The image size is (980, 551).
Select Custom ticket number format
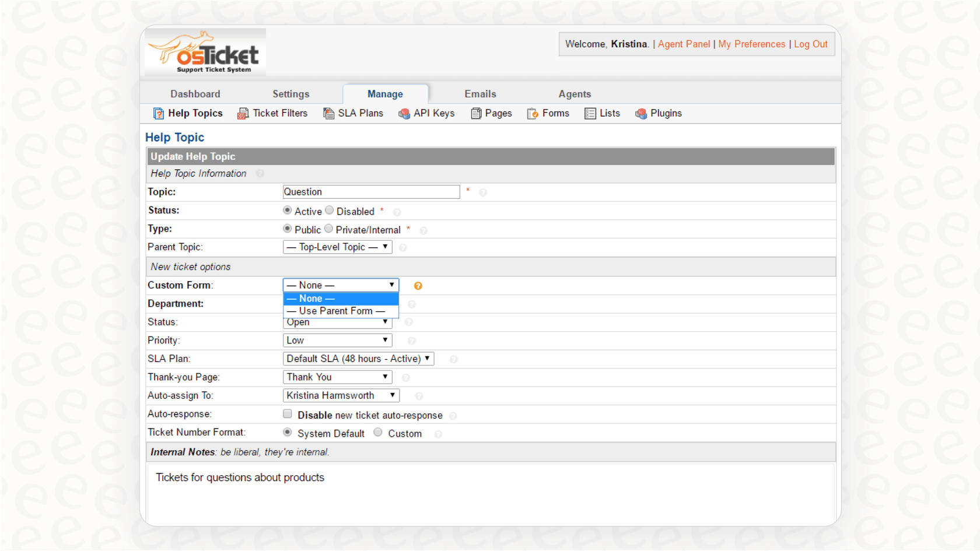coord(377,432)
